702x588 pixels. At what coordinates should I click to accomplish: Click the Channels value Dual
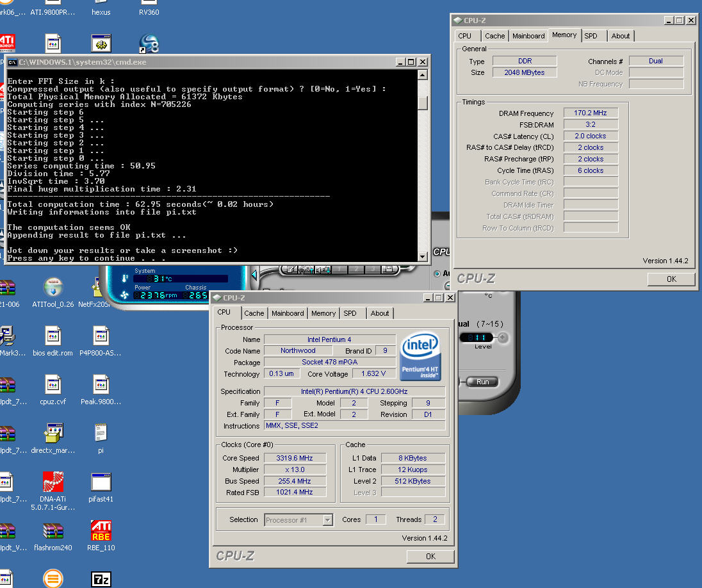click(656, 61)
